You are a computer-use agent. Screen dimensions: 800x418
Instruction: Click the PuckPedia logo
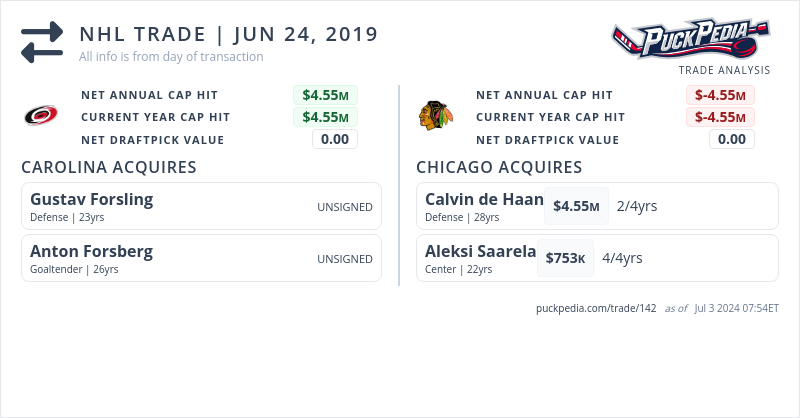coord(690,40)
